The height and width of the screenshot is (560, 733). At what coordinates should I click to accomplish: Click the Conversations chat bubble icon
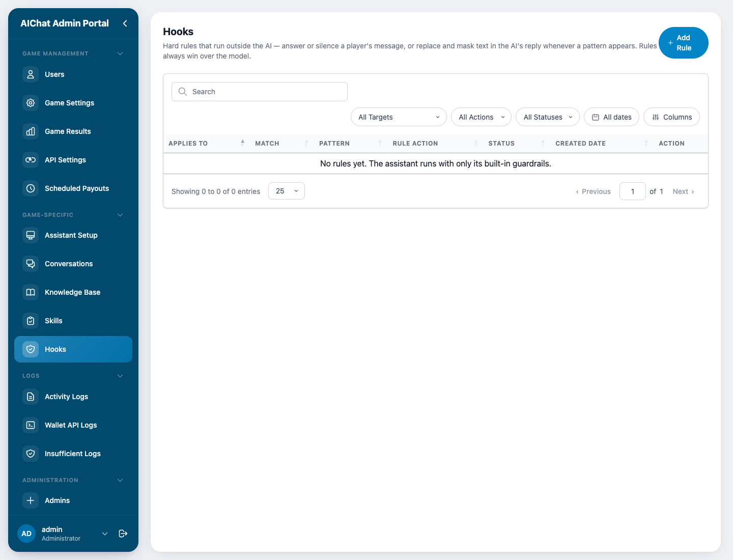(31, 264)
